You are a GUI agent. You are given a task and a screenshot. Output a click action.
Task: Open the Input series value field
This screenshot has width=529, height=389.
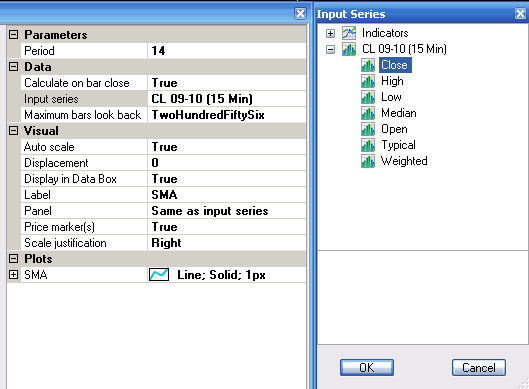(227, 99)
